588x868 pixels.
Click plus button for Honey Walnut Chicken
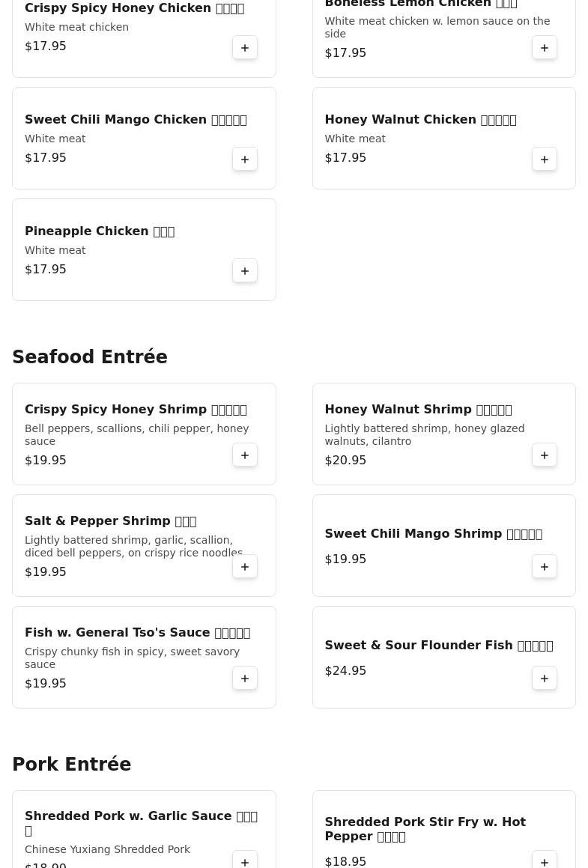[x=545, y=160]
